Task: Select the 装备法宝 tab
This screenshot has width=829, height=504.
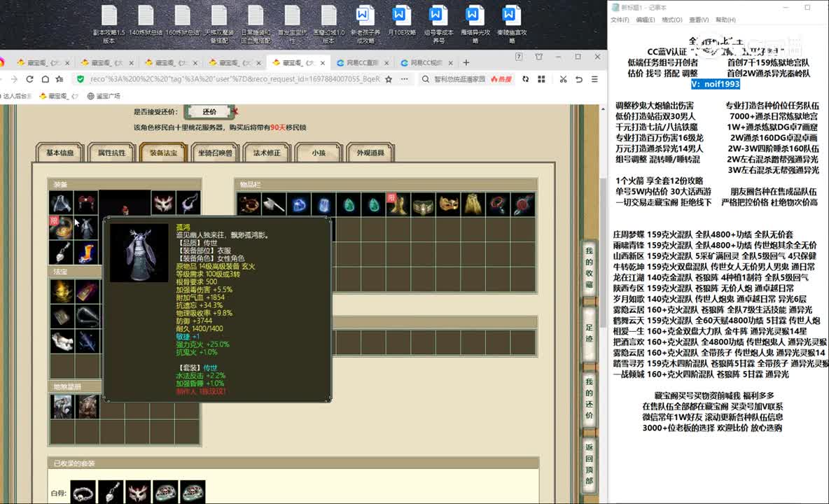Action: tap(163, 153)
